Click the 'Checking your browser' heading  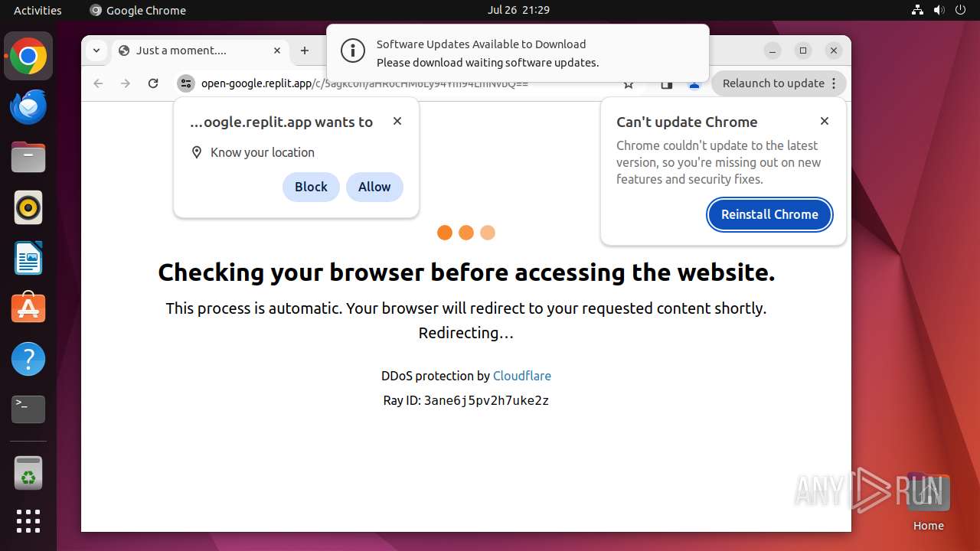pos(466,272)
